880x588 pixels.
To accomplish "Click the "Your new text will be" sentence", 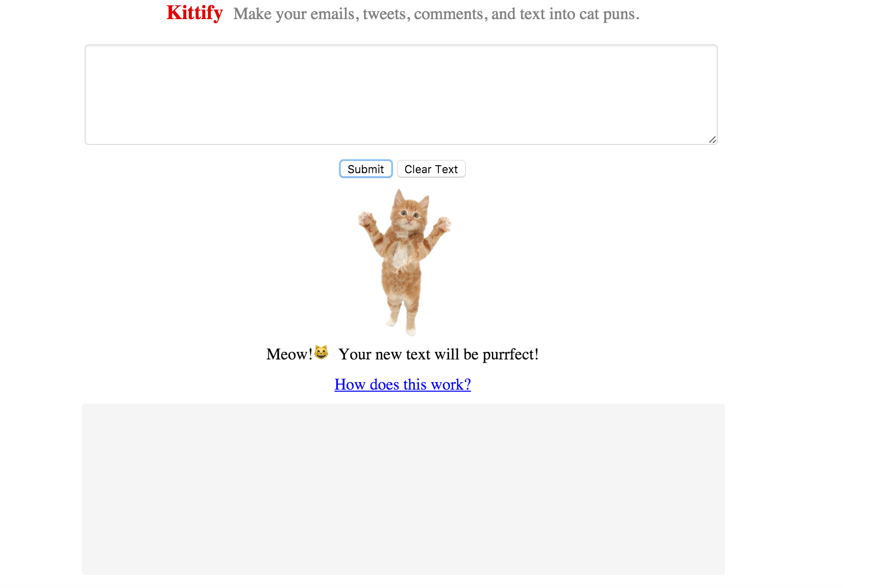I will (x=408, y=354).
